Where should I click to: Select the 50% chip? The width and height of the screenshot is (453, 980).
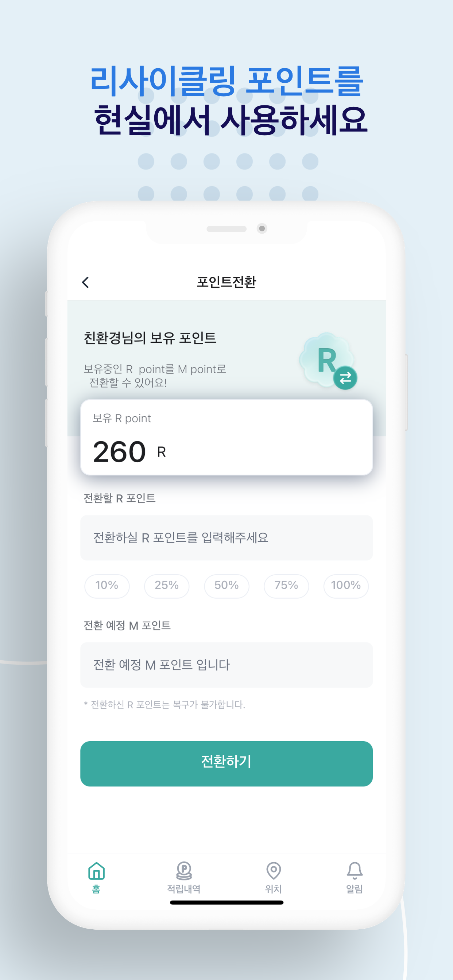click(226, 586)
